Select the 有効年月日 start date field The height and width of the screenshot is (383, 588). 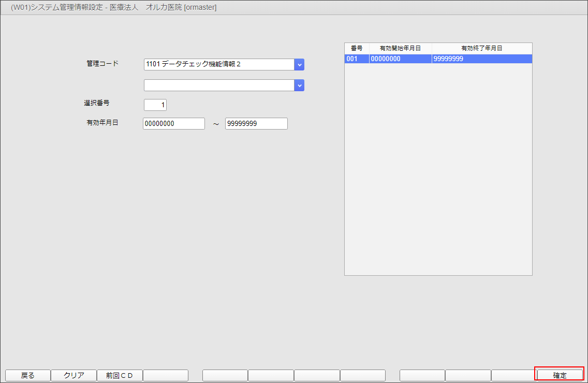pos(174,124)
